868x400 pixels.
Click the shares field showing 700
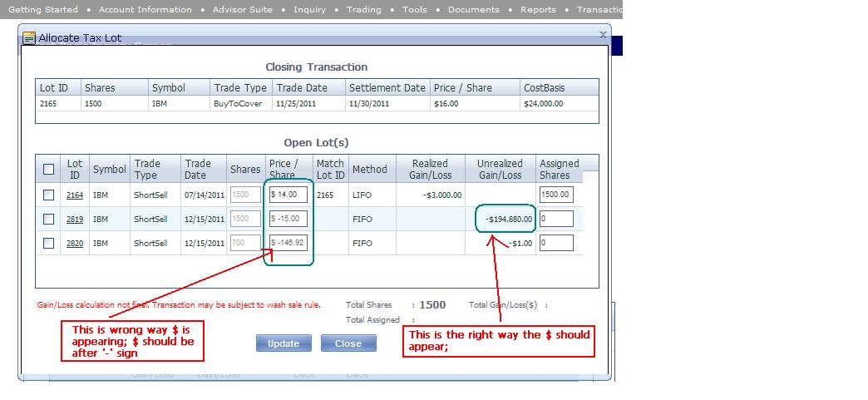pyautogui.click(x=245, y=242)
